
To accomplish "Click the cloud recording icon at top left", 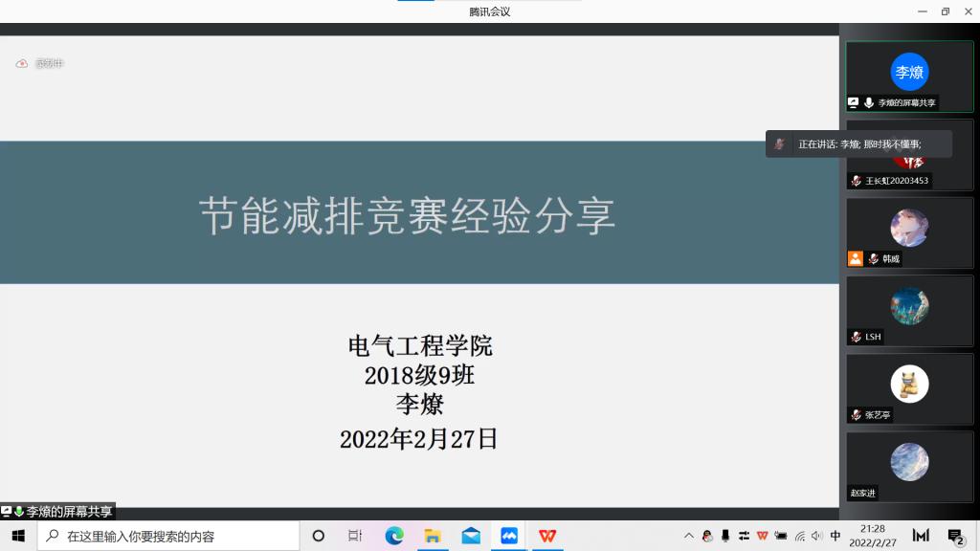I will pyautogui.click(x=22, y=63).
